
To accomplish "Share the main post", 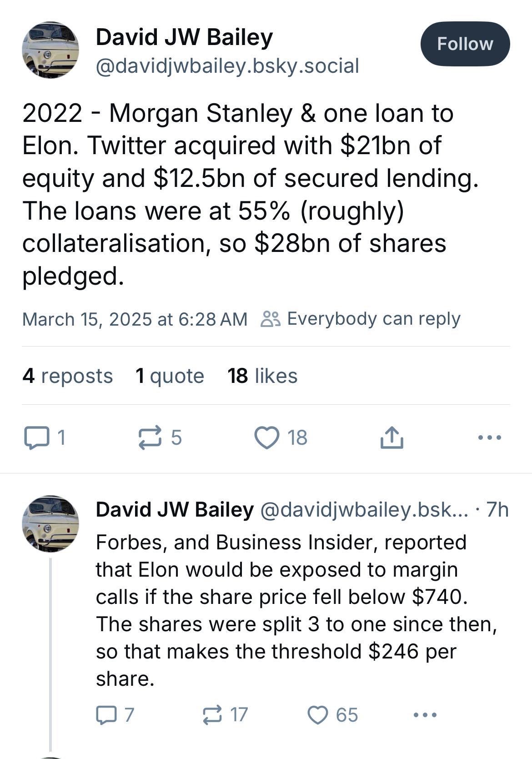I will (x=391, y=437).
